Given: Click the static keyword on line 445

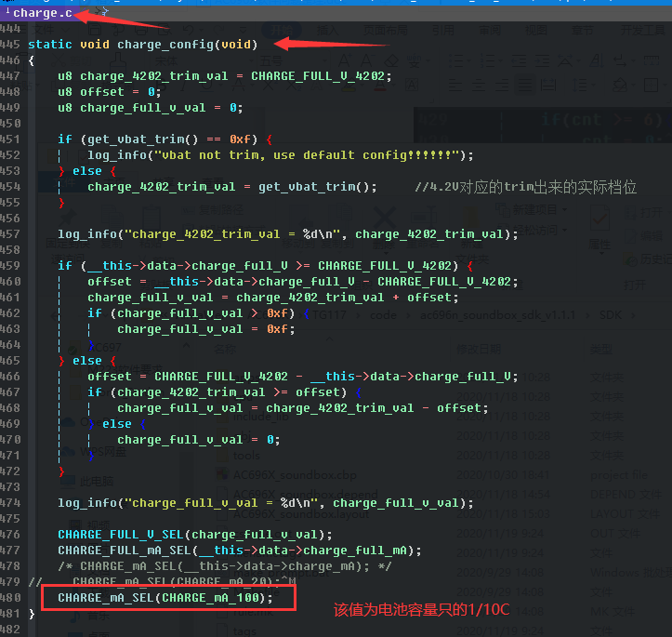Looking at the screenshot, I should coord(49,45).
